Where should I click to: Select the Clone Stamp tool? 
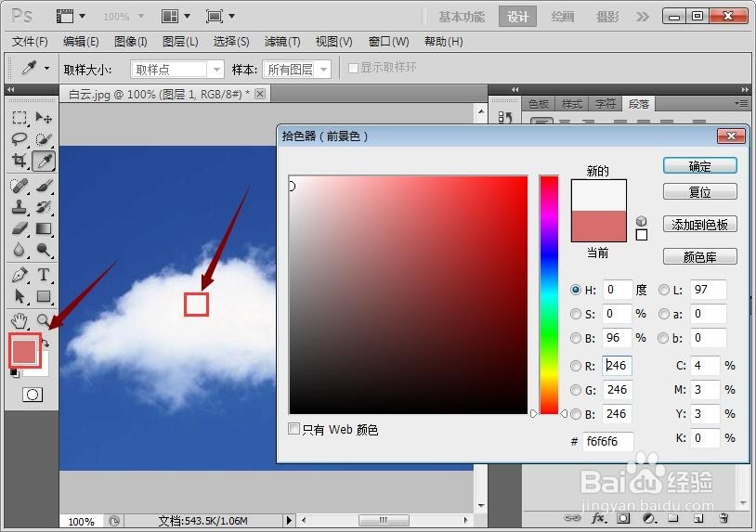coord(20,207)
